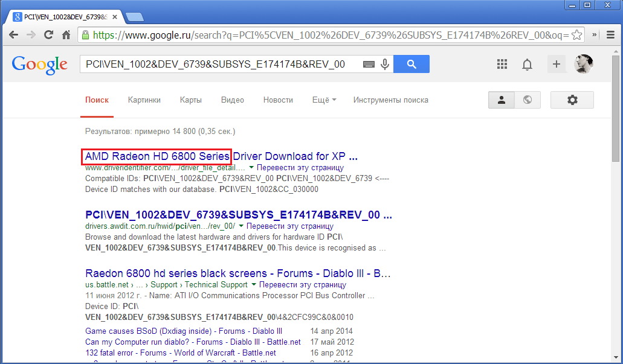Open the browser home page icon
Image resolution: width=623 pixels, height=364 pixels.
tap(66, 35)
